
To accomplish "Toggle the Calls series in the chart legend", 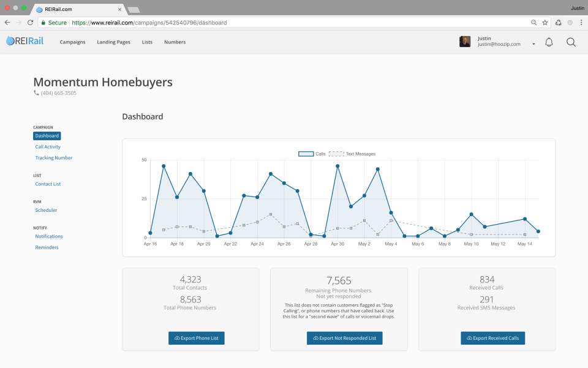I will pyautogui.click(x=312, y=154).
